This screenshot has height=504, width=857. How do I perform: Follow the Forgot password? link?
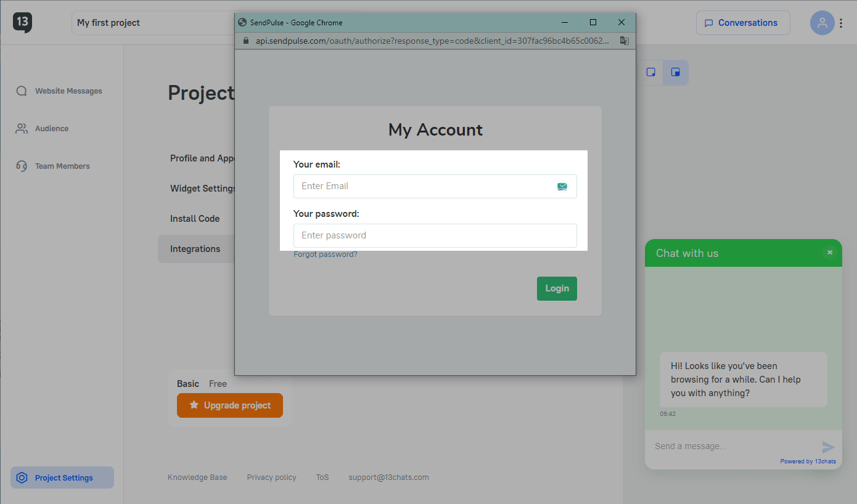tap(326, 254)
